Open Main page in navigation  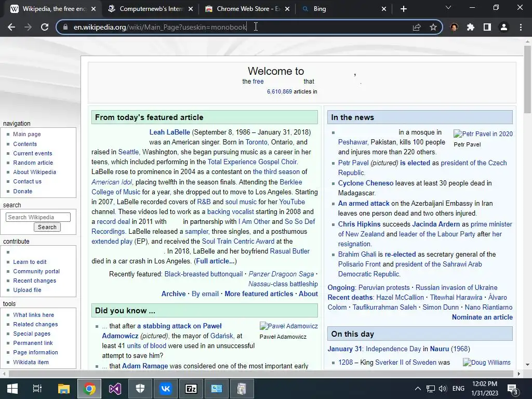[x=27, y=134]
